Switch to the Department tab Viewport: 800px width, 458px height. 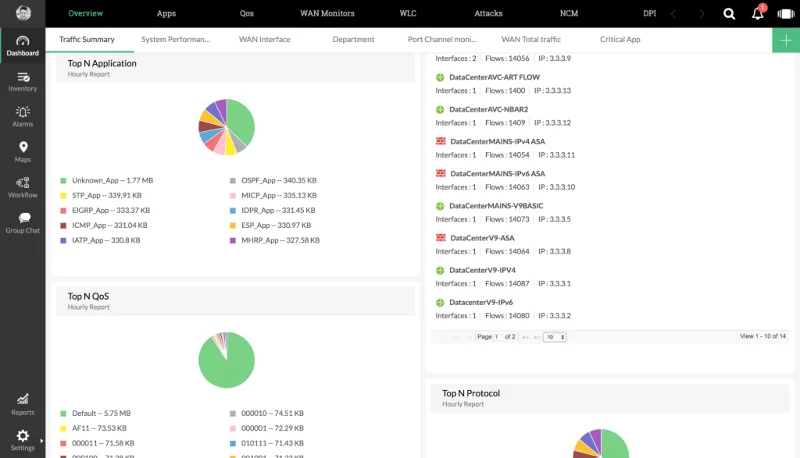point(353,40)
